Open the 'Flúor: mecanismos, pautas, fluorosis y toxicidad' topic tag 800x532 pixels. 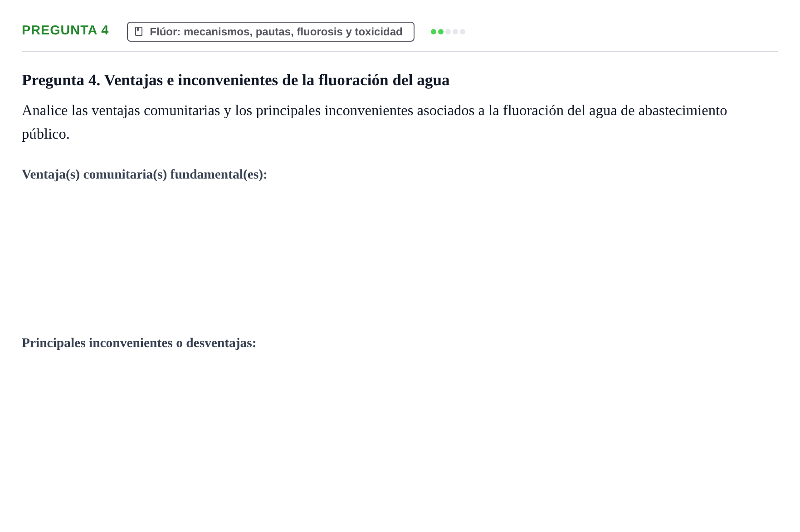(271, 32)
